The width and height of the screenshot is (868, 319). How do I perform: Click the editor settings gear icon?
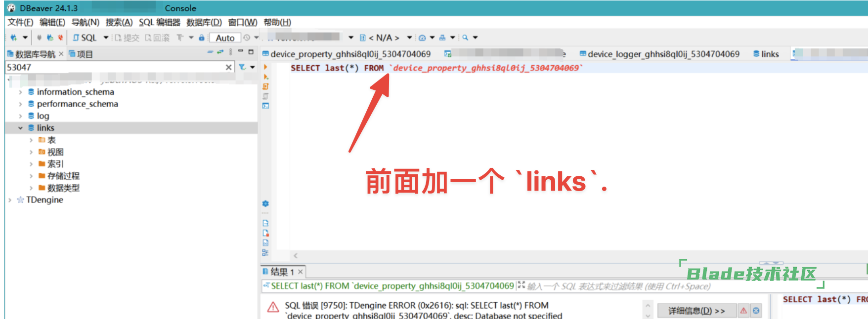(265, 203)
